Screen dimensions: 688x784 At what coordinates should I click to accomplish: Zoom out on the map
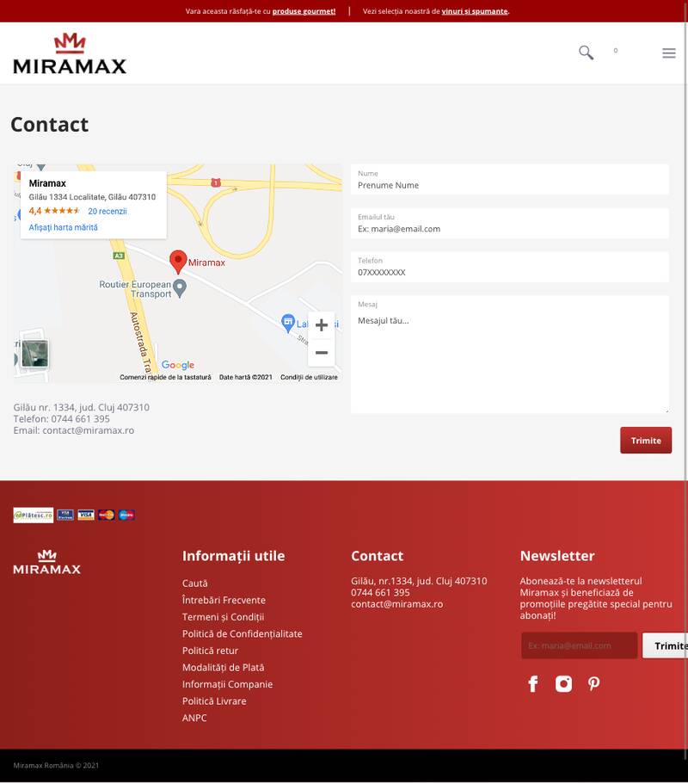click(x=322, y=353)
